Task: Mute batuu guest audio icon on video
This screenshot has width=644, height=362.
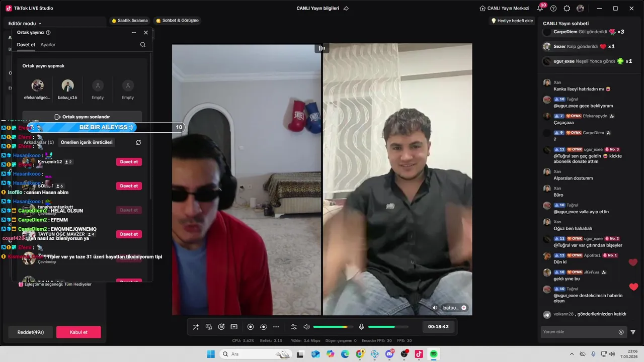Action: coord(435,308)
